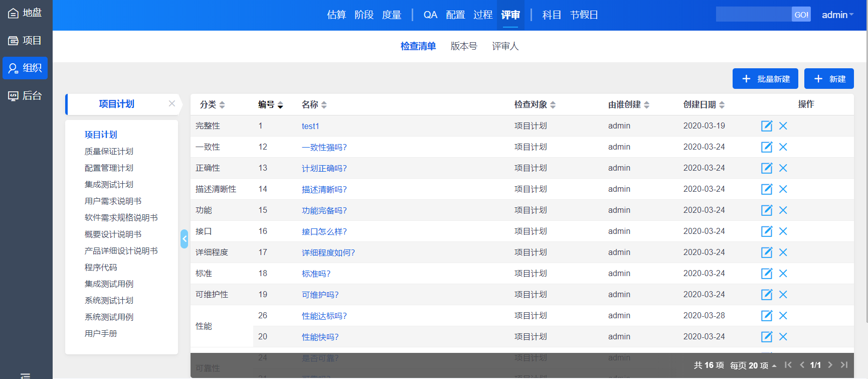Collapse the sidebar with the bottom menu icon

tap(25, 375)
